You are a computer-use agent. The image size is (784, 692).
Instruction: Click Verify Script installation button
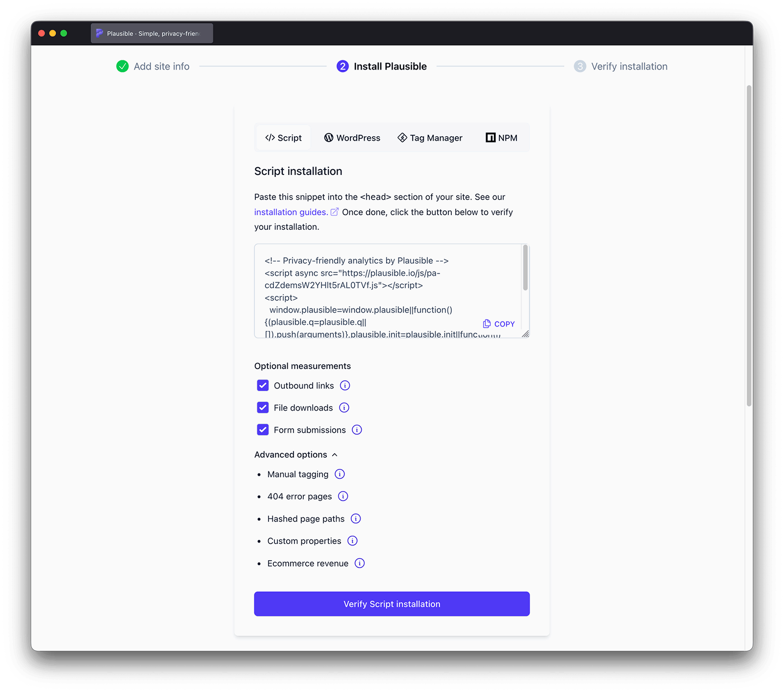tap(392, 604)
